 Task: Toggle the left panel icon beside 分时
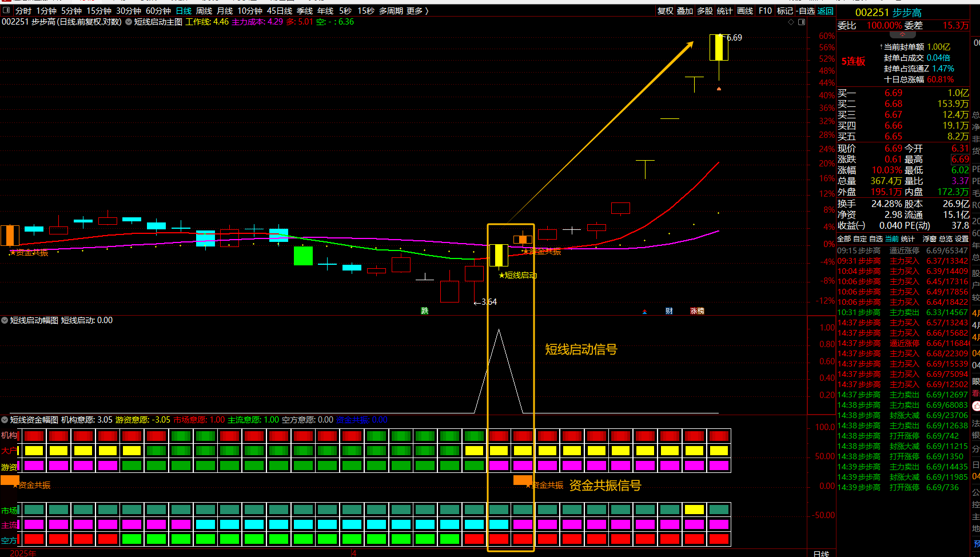tap(6, 10)
